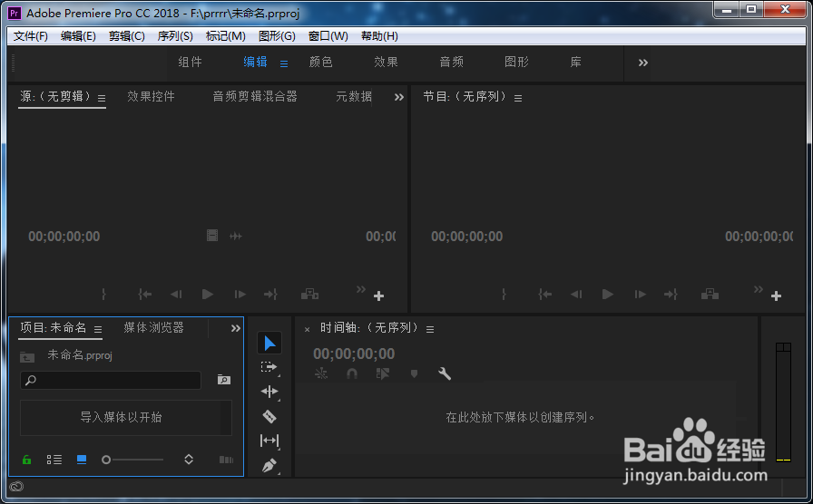Add marker in timeline panel
Image resolution: width=813 pixels, height=504 pixels.
[414, 373]
